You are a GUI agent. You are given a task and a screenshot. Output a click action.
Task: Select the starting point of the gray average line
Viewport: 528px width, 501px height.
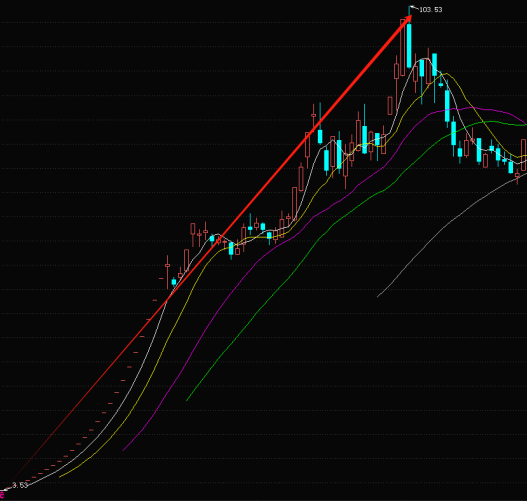coord(377,297)
